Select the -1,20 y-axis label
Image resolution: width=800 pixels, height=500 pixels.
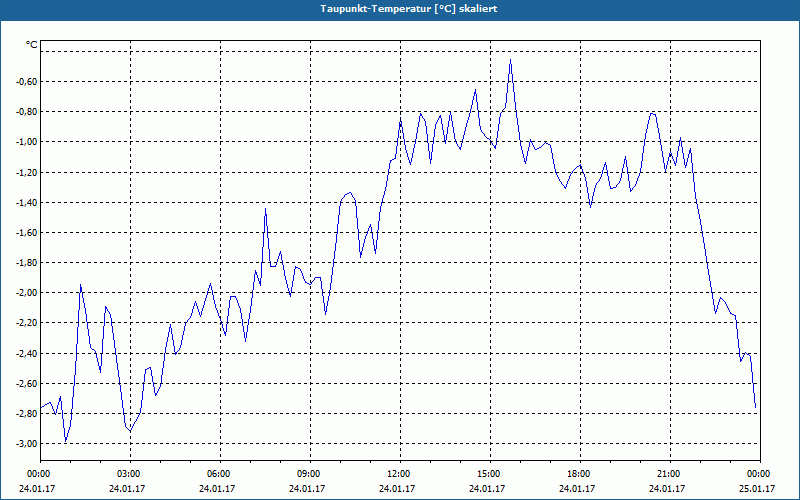(x=26, y=172)
